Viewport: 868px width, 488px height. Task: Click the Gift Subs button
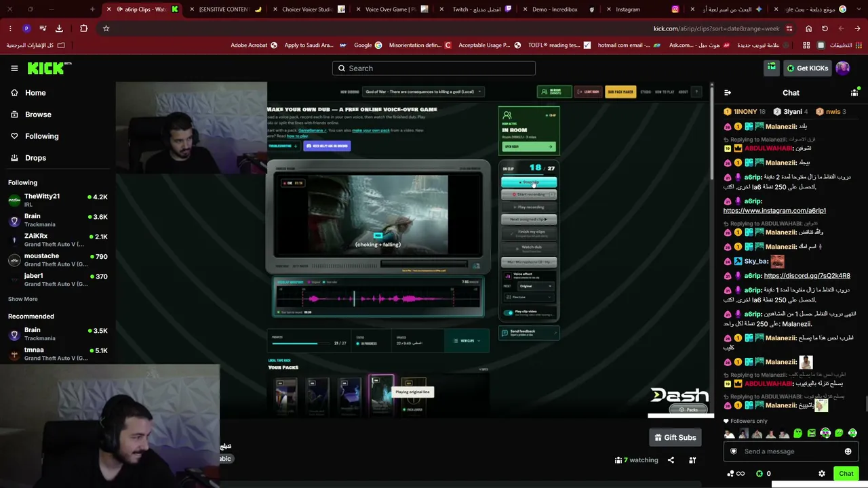coord(675,438)
